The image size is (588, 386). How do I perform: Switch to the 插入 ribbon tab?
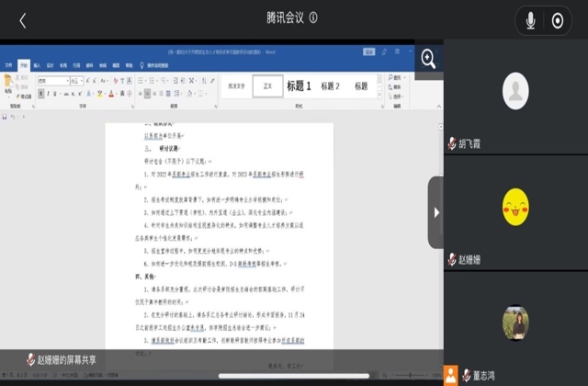pos(37,66)
